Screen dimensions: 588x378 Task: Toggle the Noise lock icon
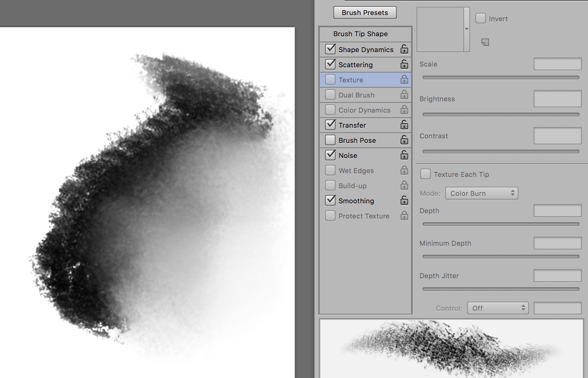(x=404, y=155)
